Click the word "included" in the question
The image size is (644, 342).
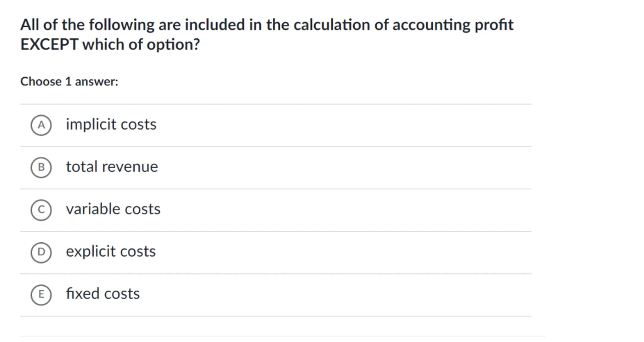214,25
